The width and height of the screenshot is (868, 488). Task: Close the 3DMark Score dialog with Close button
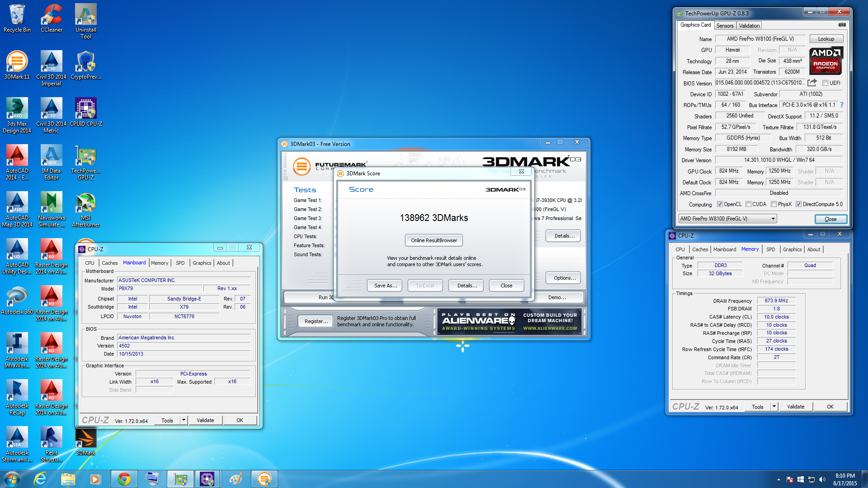tap(506, 286)
